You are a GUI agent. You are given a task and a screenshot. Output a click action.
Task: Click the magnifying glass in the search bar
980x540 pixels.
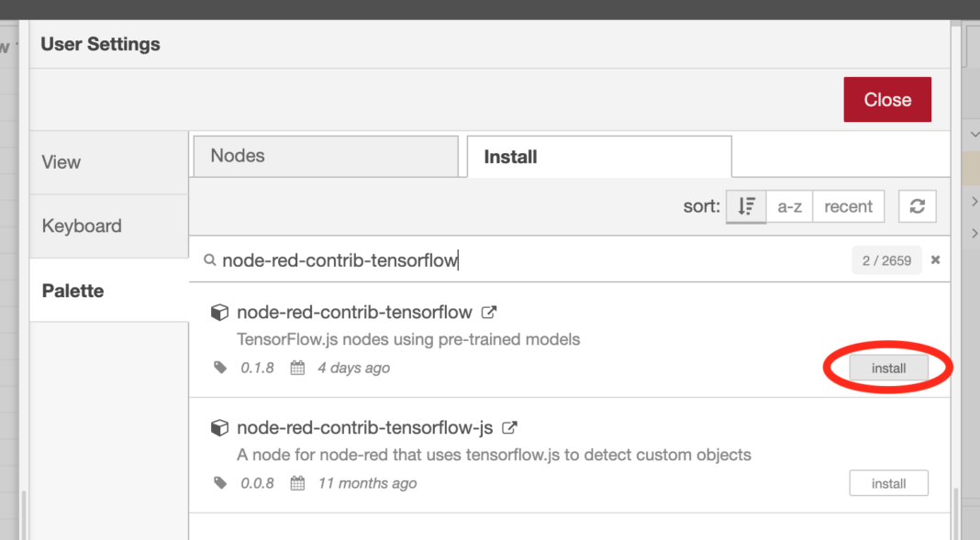click(209, 260)
